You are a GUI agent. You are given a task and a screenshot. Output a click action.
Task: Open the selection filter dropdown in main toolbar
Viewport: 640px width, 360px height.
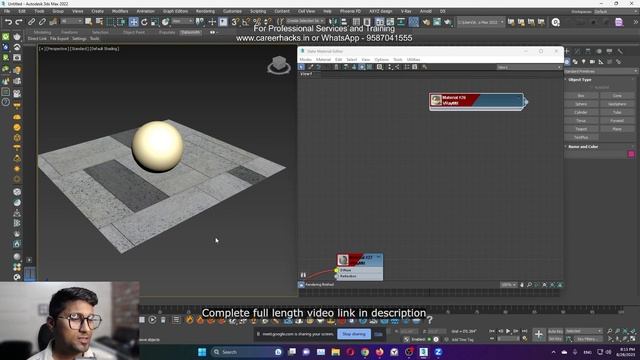(71, 21)
